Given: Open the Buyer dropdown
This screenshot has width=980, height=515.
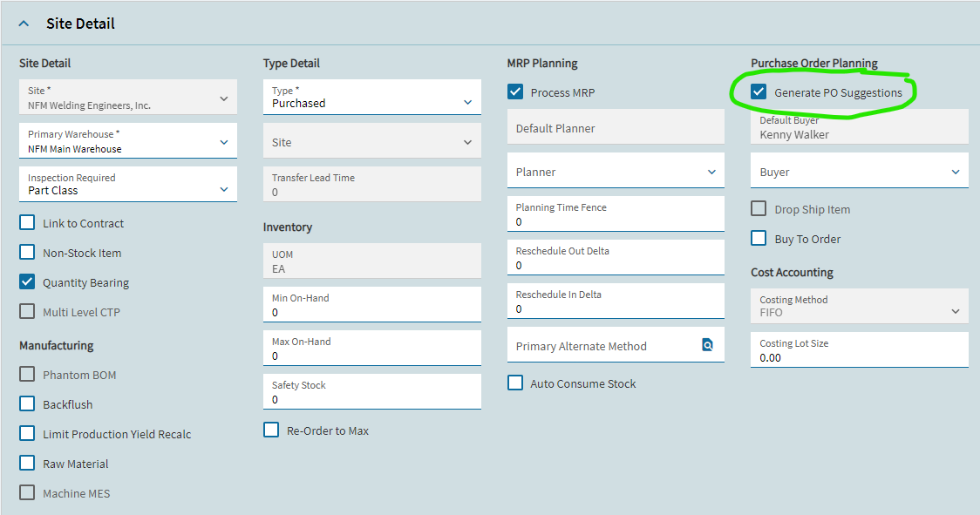Looking at the screenshot, I should [x=860, y=171].
